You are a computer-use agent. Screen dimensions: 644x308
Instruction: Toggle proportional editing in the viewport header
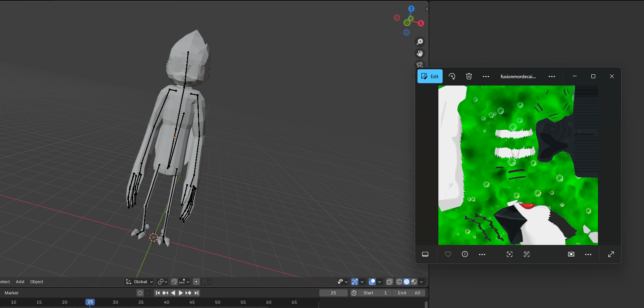click(196, 282)
